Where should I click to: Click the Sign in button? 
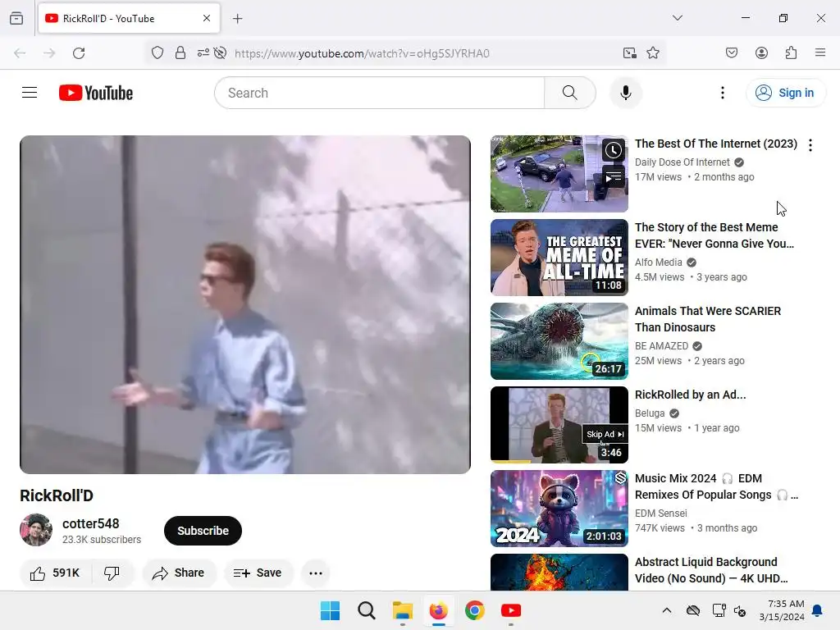(x=785, y=93)
